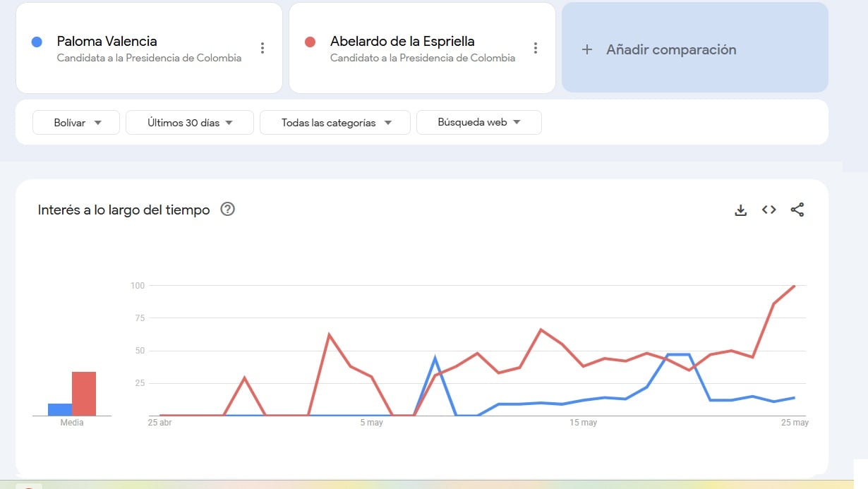The width and height of the screenshot is (868, 489).
Task: Share the interest over time chart
Action: (797, 210)
